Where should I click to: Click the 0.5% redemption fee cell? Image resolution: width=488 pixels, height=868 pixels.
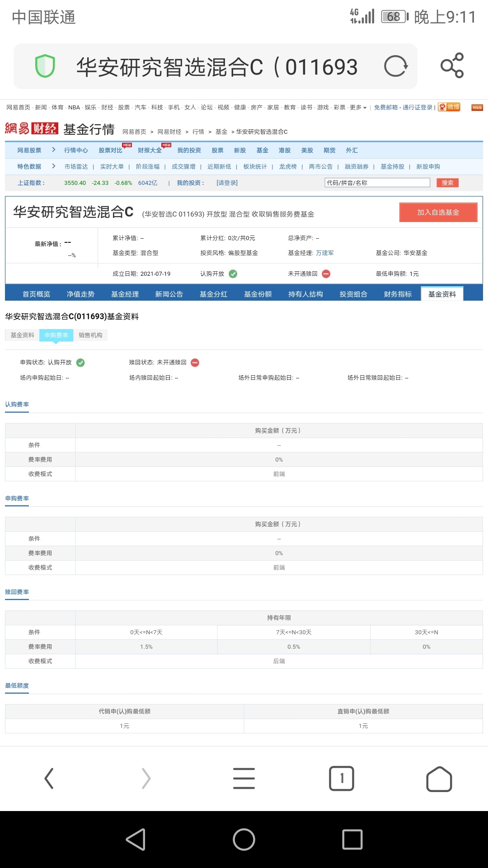[294, 646]
